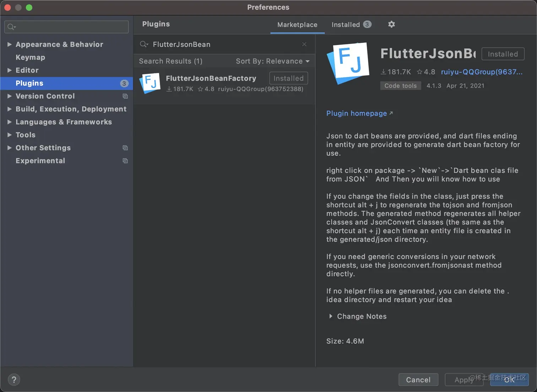
Task: Switch to the Marketplace tab
Action: click(x=297, y=24)
